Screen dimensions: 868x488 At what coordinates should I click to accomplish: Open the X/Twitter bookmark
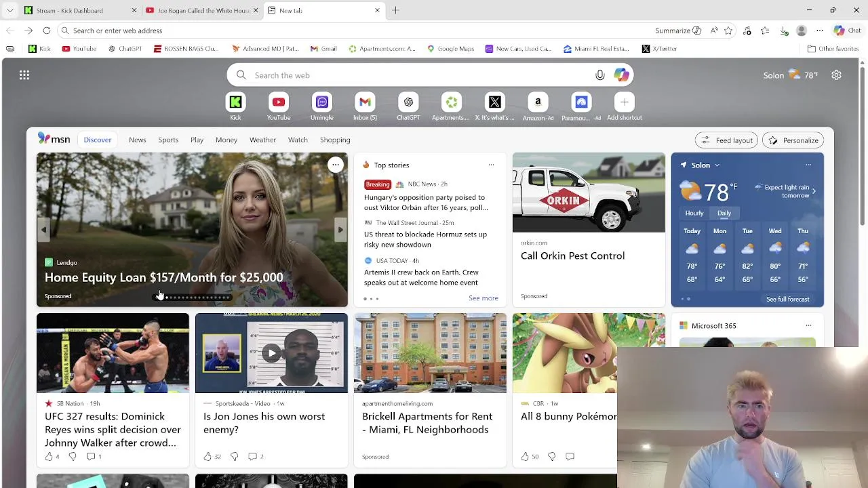[659, 49]
